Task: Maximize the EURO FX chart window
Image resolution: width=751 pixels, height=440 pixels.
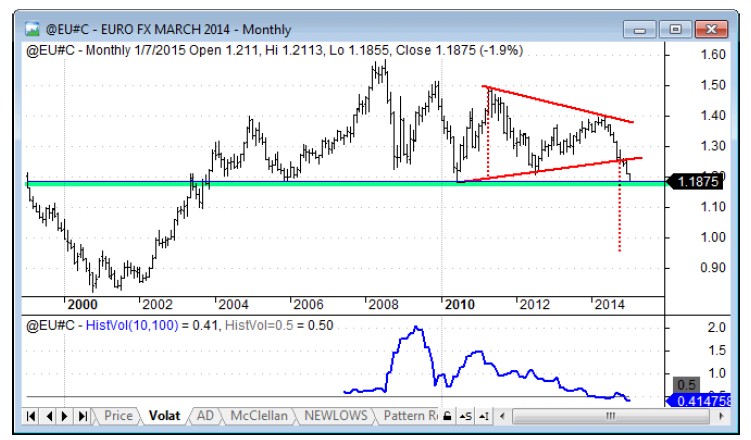Action: pos(675,30)
